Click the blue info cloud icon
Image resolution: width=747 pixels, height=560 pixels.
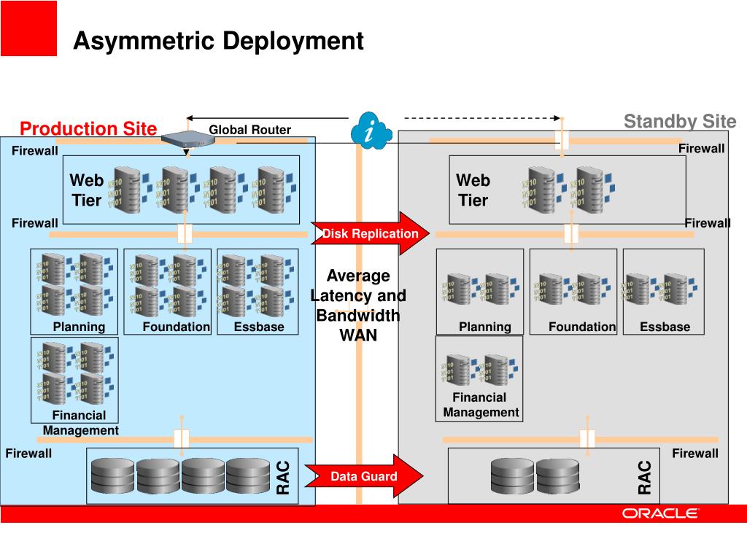tap(371, 131)
